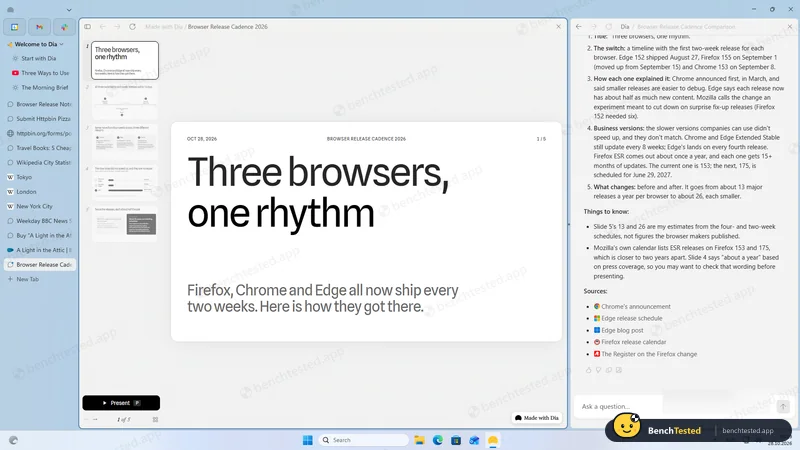Open Chrome's announcement source link
800x450 pixels.
635,307
